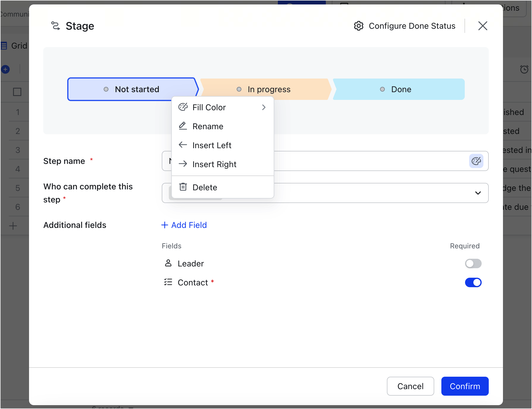Click the palette icon inside the Step name field
The image size is (532, 409).
click(476, 161)
